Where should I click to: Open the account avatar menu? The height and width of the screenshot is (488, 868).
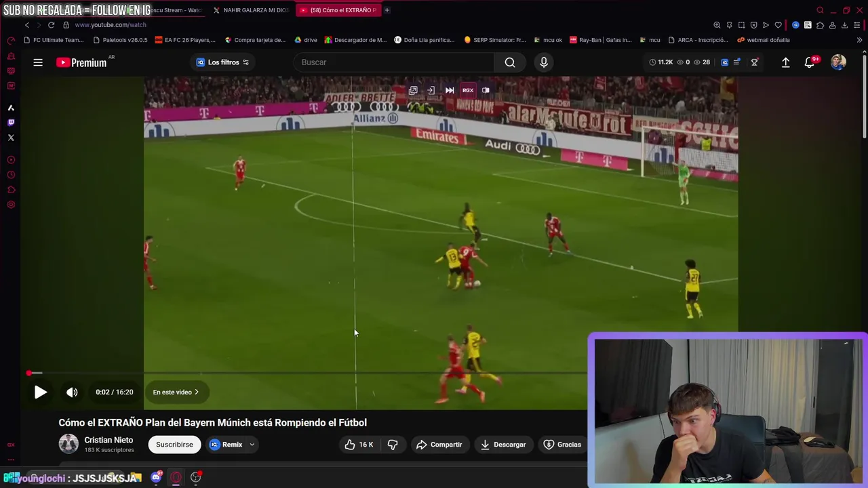click(839, 62)
